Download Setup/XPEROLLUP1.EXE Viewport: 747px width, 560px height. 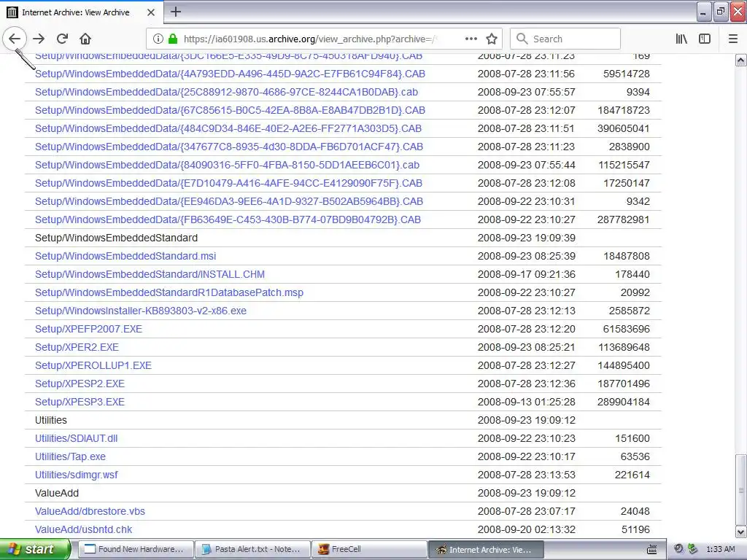click(x=93, y=365)
